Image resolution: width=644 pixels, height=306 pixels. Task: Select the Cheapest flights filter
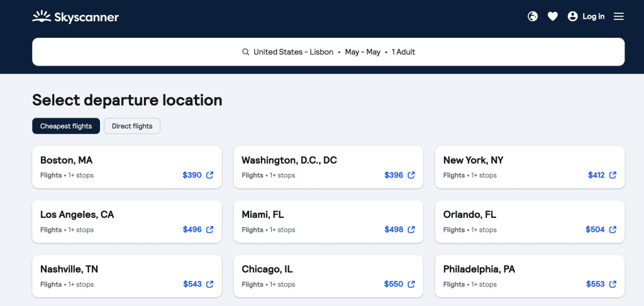click(x=66, y=127)
